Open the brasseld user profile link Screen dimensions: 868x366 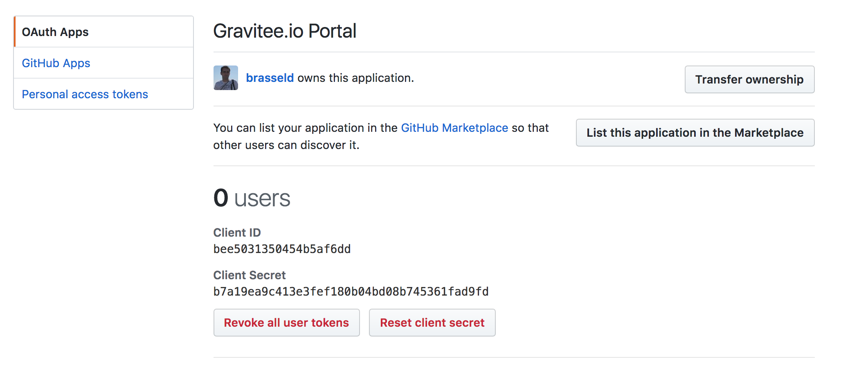point(270,78)
